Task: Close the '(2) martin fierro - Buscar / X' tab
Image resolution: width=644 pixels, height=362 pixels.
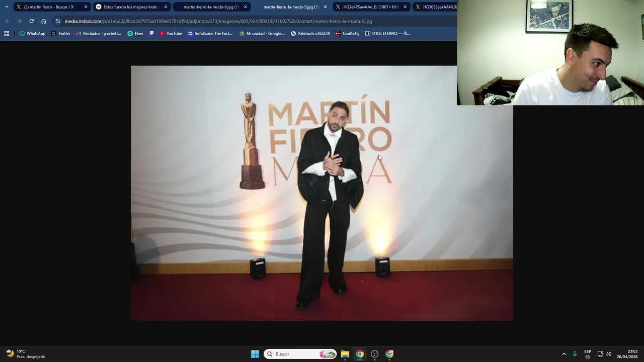Action: [x=86, y=7]
